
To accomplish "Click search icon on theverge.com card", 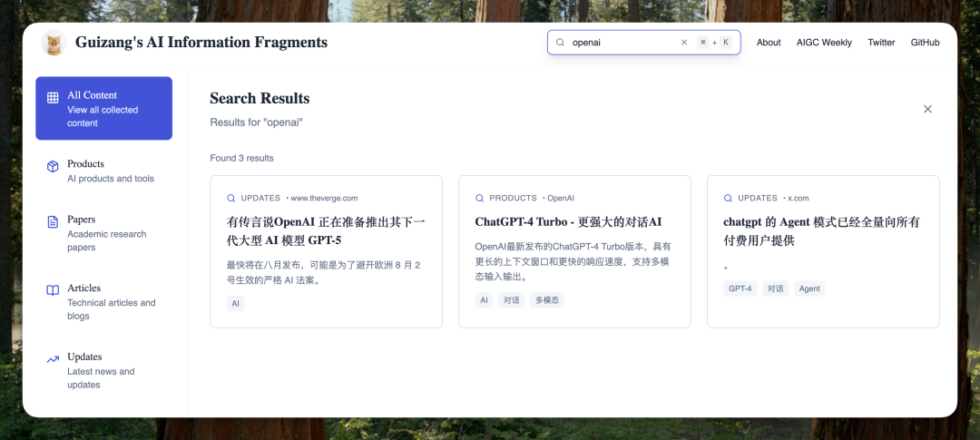I will [x=231, y=198].
